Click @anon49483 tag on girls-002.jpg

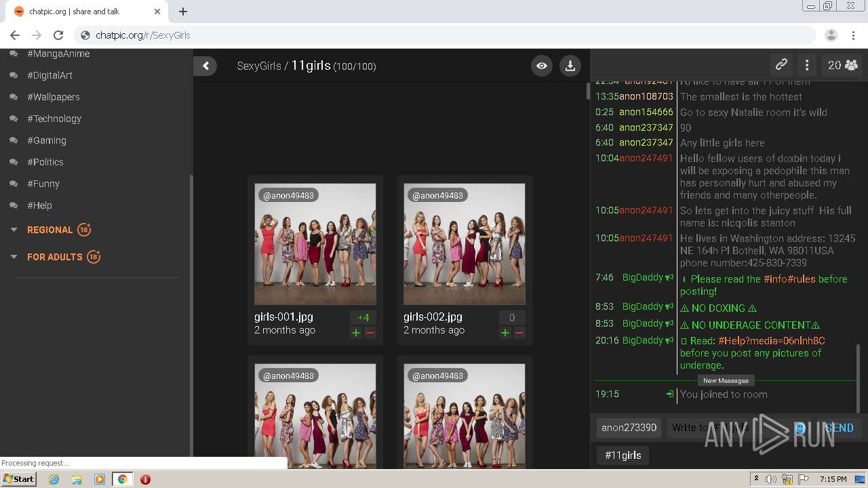pos(437,195)
